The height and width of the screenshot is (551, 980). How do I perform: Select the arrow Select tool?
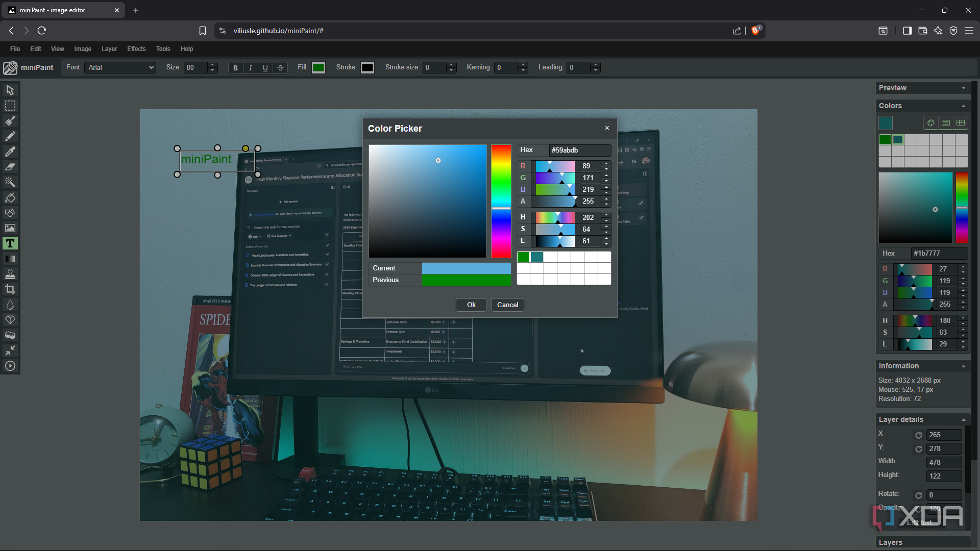point(10,90)
